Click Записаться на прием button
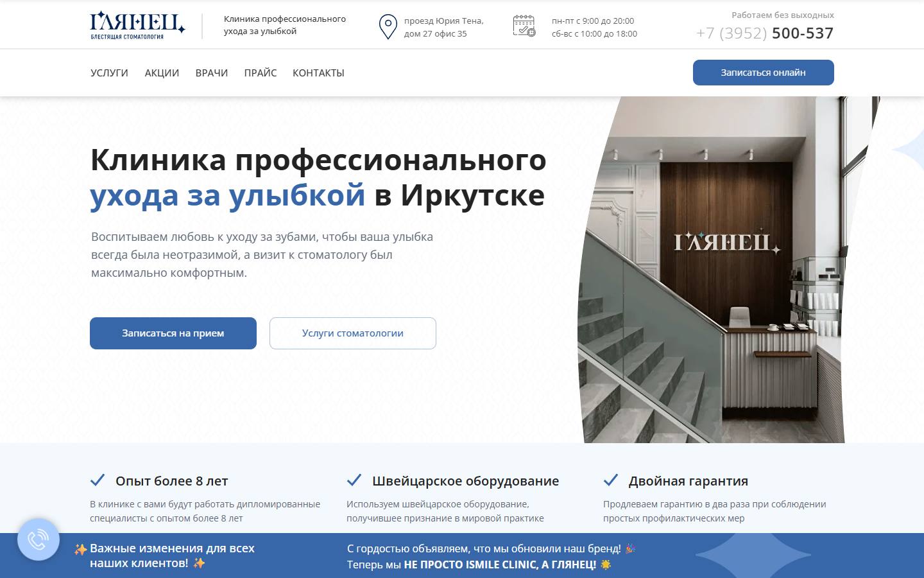This screenshot has height=578, width=924. click(x=173, y=333)
